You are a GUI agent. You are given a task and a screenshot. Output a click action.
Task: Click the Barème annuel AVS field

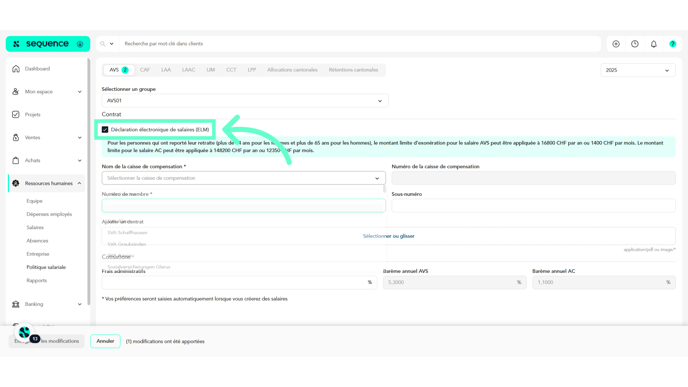tap(455, 283)
